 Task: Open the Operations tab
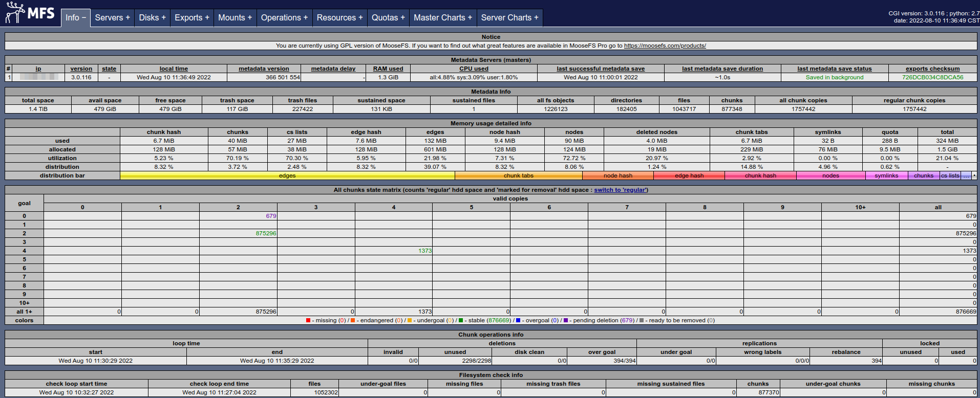(284, 17)
